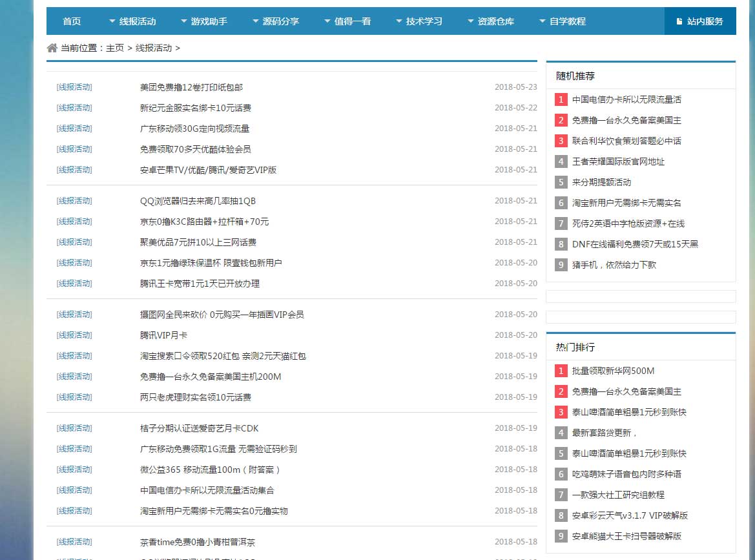The height and width of the screenshot is (560, 755).
Task: Click the empty box below 随机推荐 list
Action: [641, 296]
